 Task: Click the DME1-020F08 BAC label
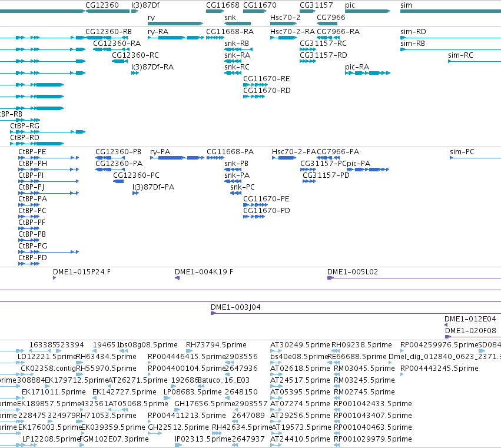pyautogui.click(x=470, y=331)
